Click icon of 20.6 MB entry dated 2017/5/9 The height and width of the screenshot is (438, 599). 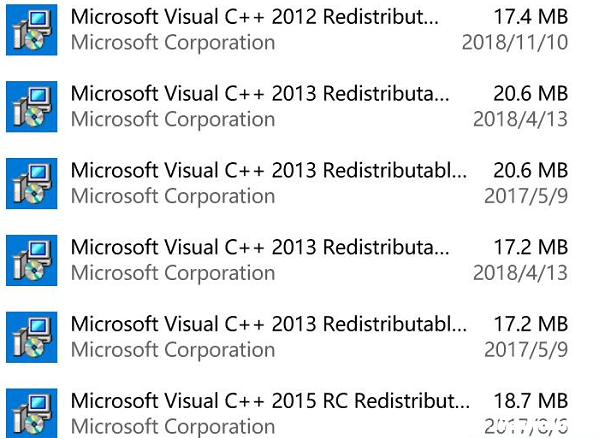pos(32,184)
